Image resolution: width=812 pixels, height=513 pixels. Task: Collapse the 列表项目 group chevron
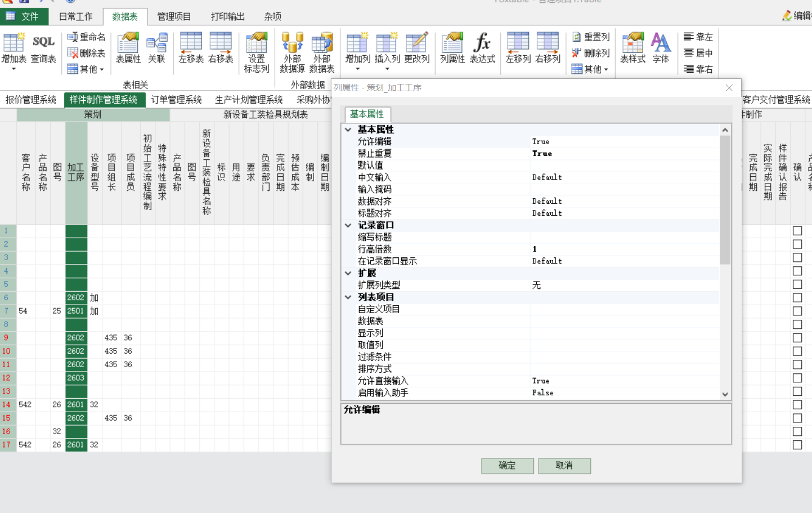348,297
